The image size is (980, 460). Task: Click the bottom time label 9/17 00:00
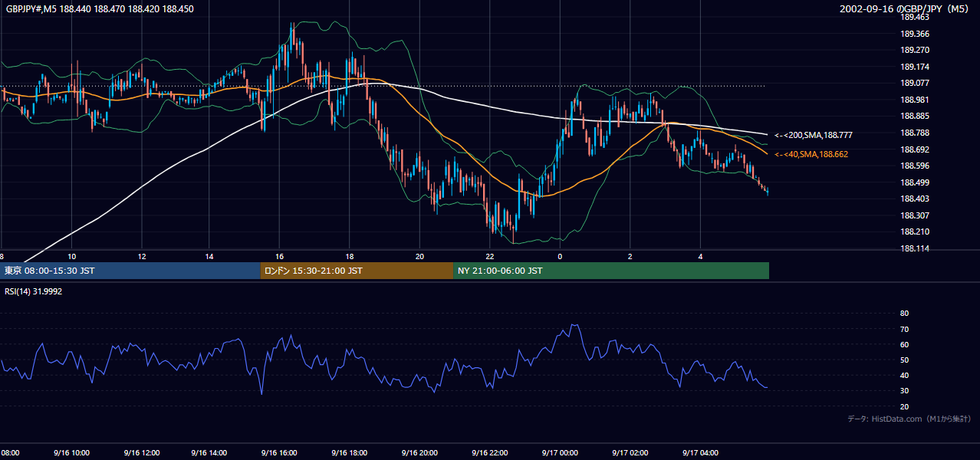tap(560, 453)
